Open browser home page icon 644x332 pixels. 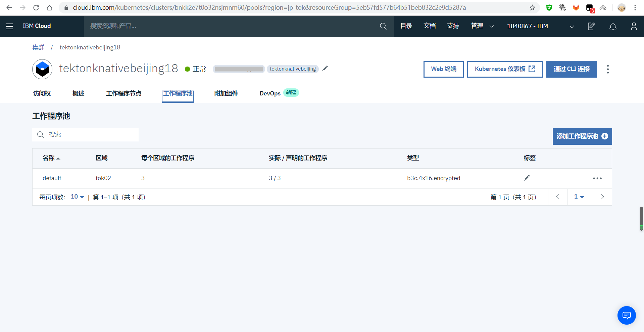(49, 7)
